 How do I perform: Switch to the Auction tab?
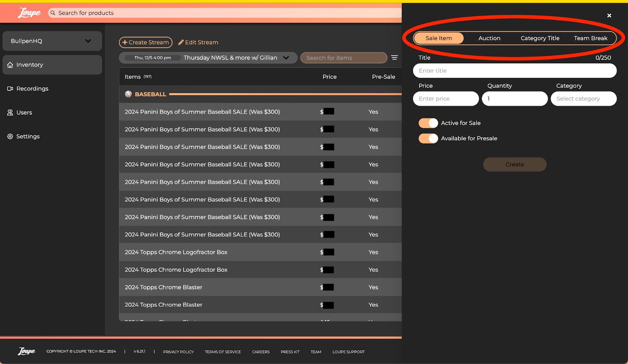pyautogui.click(x=489, y=38)
